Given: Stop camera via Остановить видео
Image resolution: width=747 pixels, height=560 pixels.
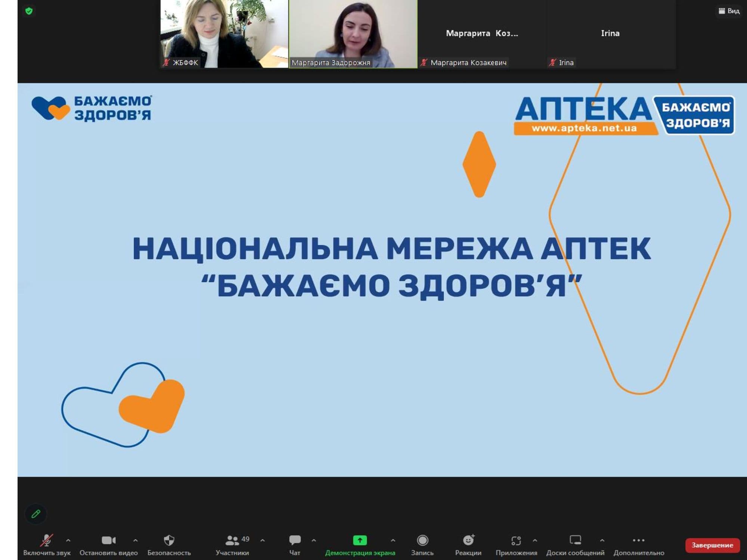Looking at the screenshot, I should (109, 545).
